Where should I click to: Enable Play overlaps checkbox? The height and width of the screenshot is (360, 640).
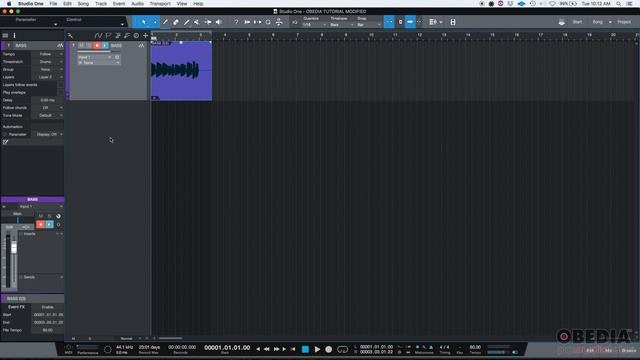(x=60, y=93)
